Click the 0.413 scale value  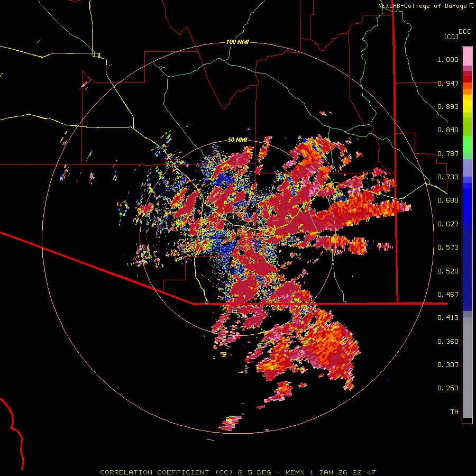(448, 318)
